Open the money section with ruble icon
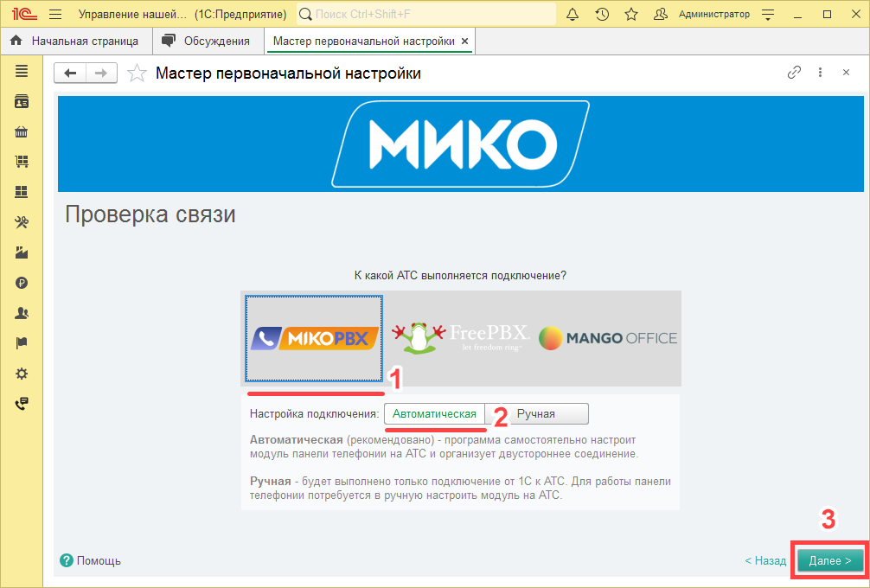The height and width of the screenshot is (588, 870). click(22, 283)
